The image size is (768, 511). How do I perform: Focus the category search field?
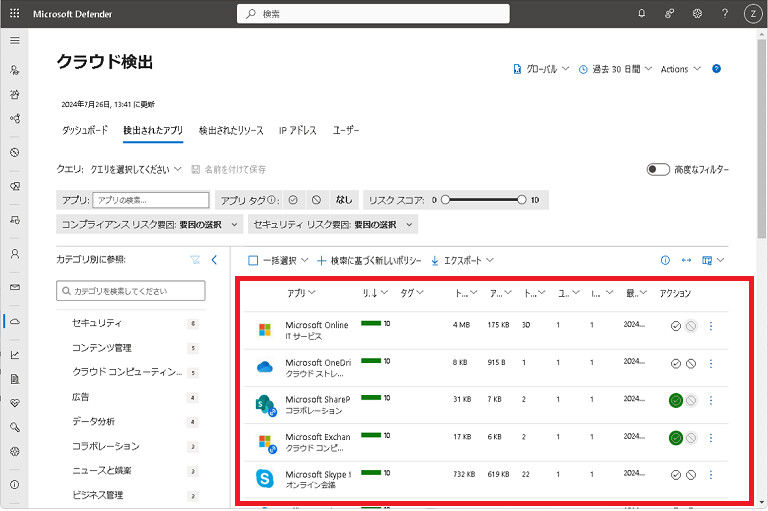click(131, 291)
